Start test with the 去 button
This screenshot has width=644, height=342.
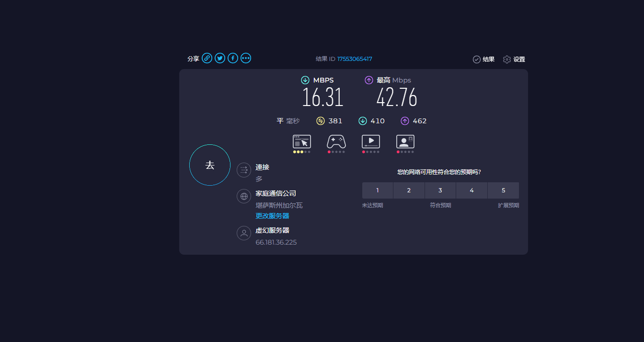click(210, 165)
